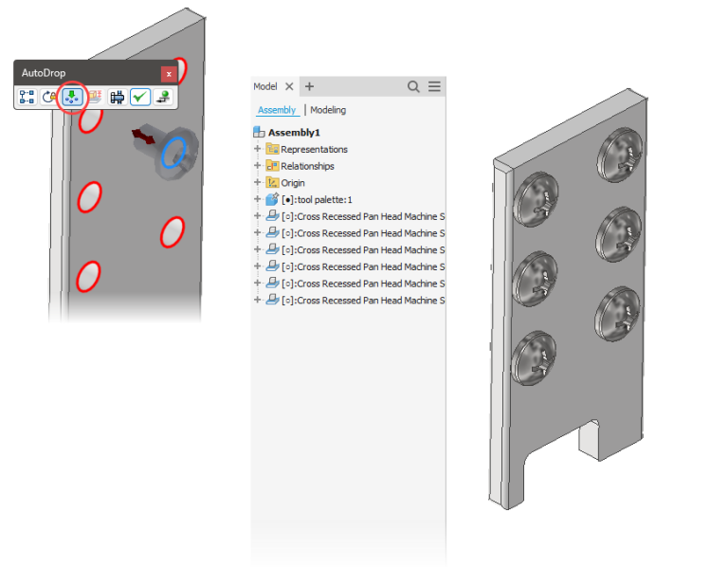Open the Bolted Connection icon in AutoDrop
The image size is (728, 568).
pyautogui.click(x=117, y=97)
